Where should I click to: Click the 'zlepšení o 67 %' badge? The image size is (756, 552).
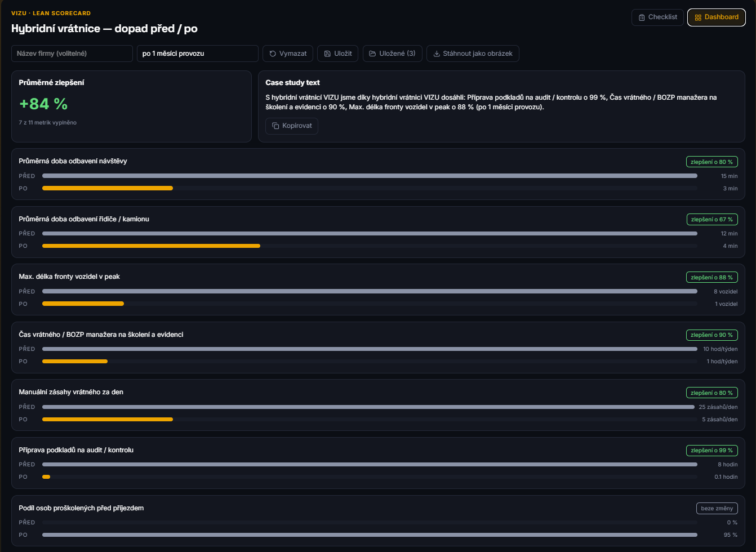[x=712, y=219]
